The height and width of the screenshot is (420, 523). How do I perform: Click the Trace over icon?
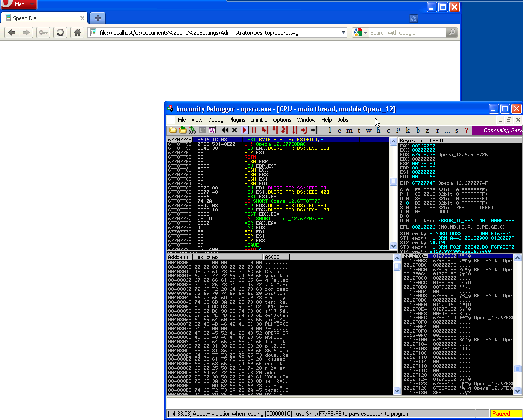(x=295, y=130)
